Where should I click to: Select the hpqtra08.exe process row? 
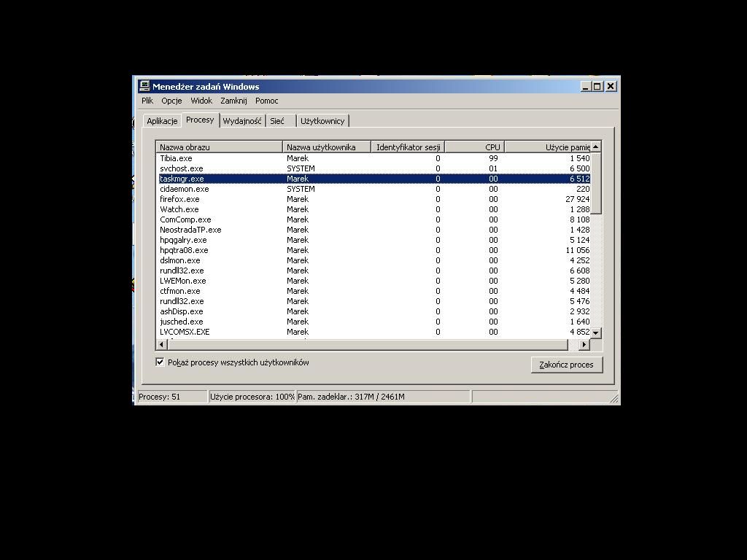[374, 250]
